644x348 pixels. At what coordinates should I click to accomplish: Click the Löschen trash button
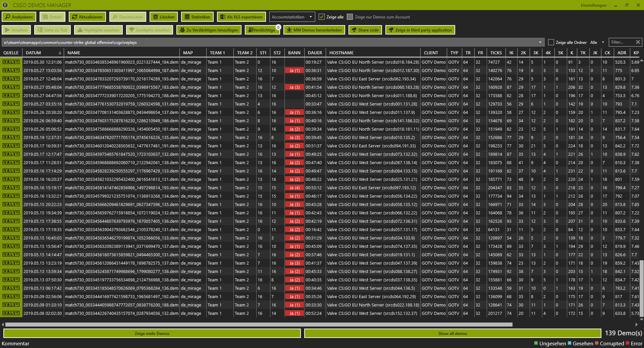point(164,17)
